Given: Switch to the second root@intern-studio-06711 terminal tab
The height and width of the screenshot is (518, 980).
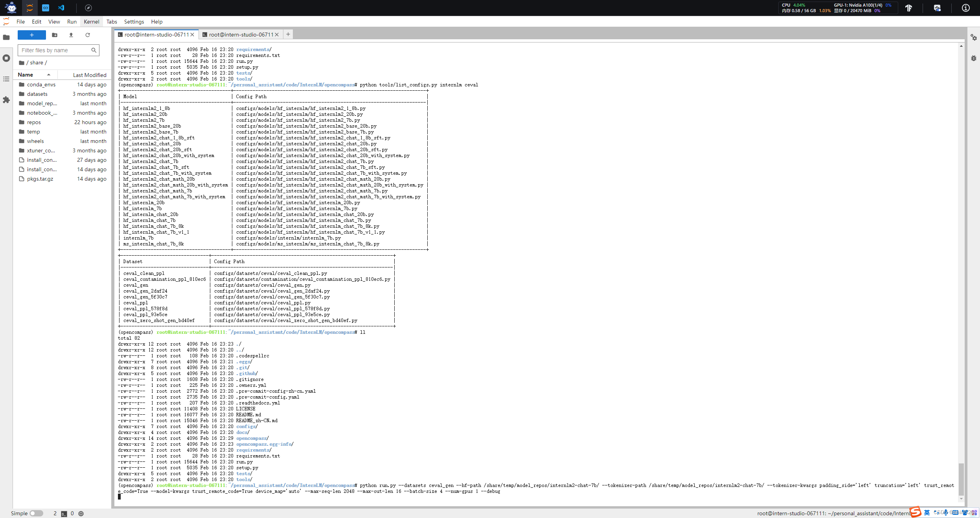Looking at the screenshot, I should pyautogui.click(x=241, y=35).
